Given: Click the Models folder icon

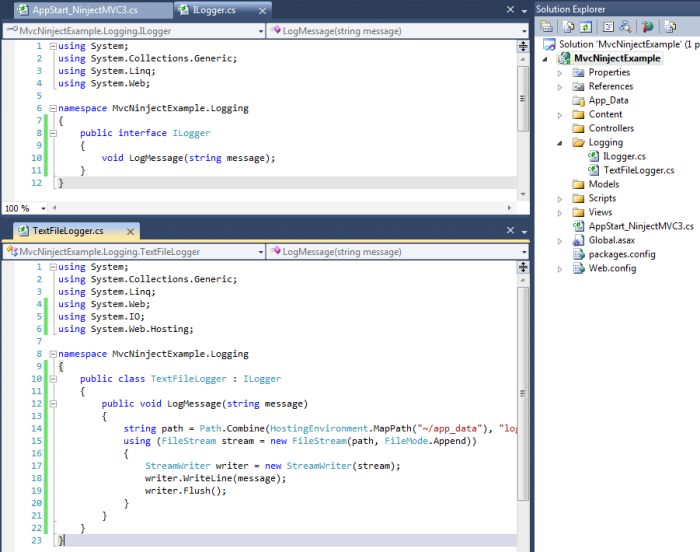Looking at the screenshot, I should coord(579,184).
